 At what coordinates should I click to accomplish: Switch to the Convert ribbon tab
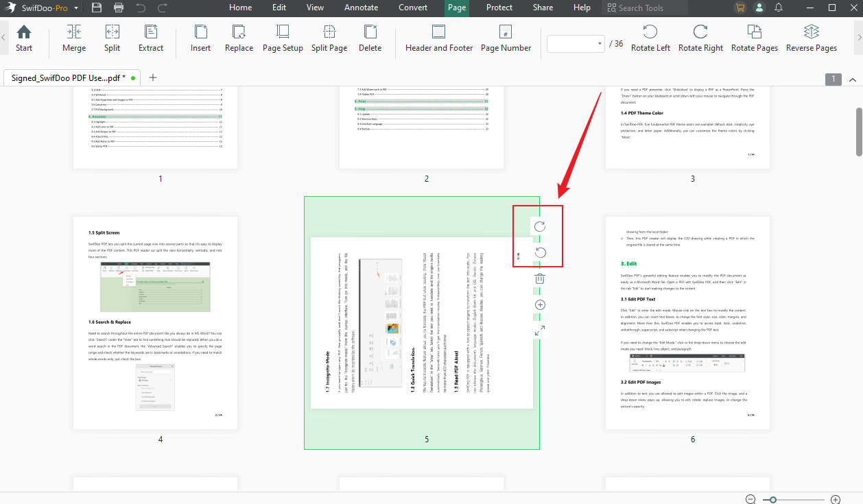pyautogui.click(x=413, y=8)
